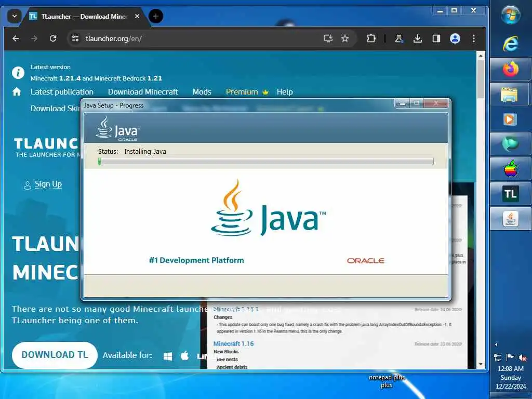Open Firefox from the taskbar

[x=511, y=69]
